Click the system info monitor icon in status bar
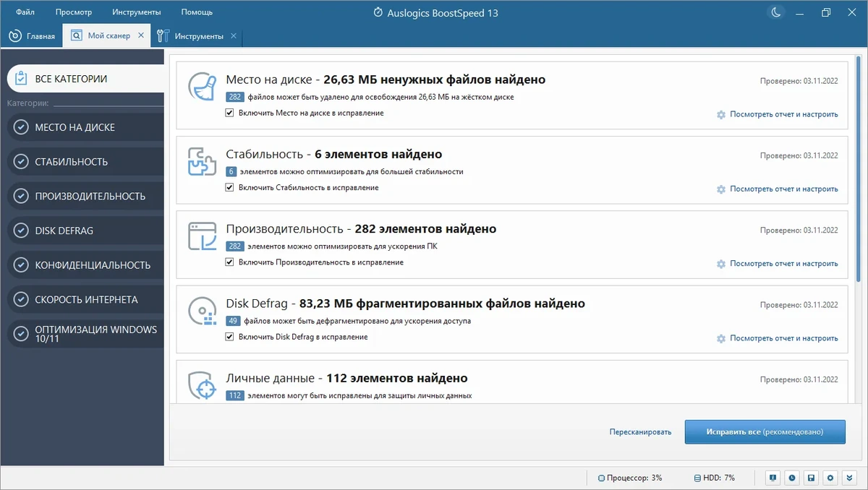The width and height of the screenshot is (868, 490). coord(773,478)
